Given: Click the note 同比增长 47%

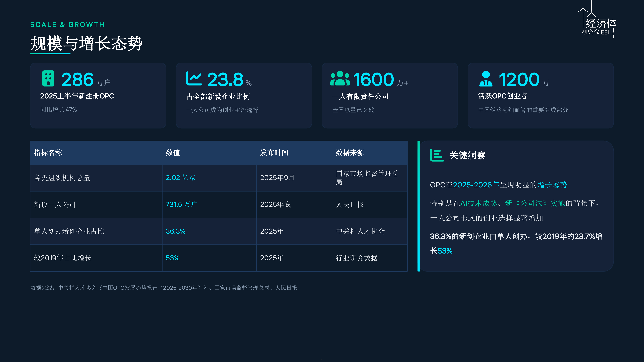Looking at the screenshot, I should (x=59, y=110).
